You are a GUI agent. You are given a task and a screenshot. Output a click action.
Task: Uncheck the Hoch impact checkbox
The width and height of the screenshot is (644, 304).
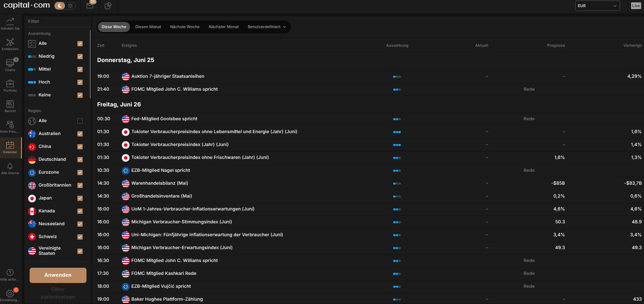[80, 82]
